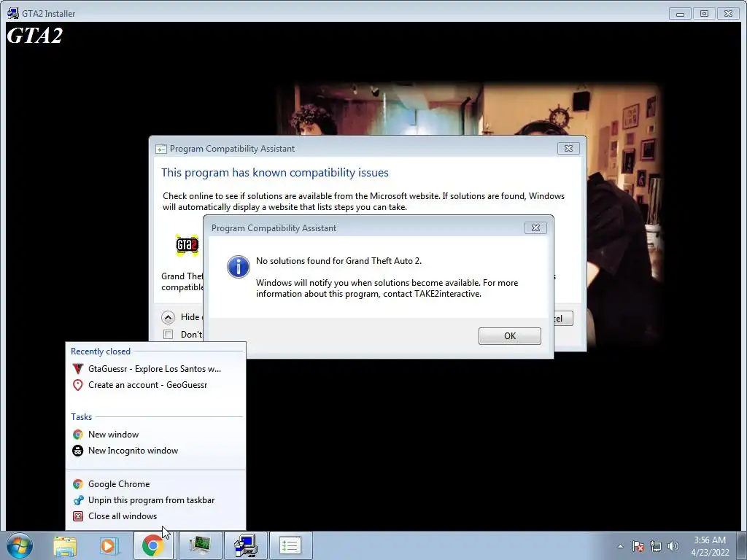747x560 pixels.
Task: Click the GTA2 logo icon in the compatibility window
Action: [187, 245]
